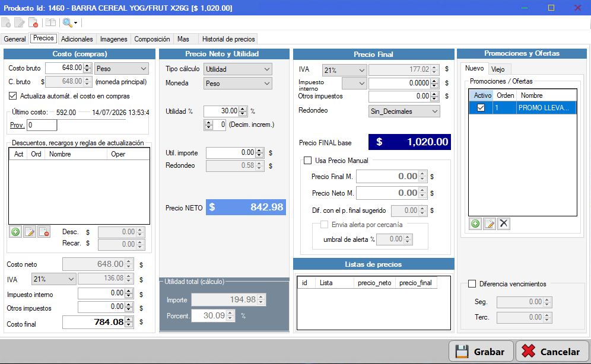The width and height of the screenshot is (591, 364).
Task: Click the new product icon in the top toolbar
Action: [6, 23]
